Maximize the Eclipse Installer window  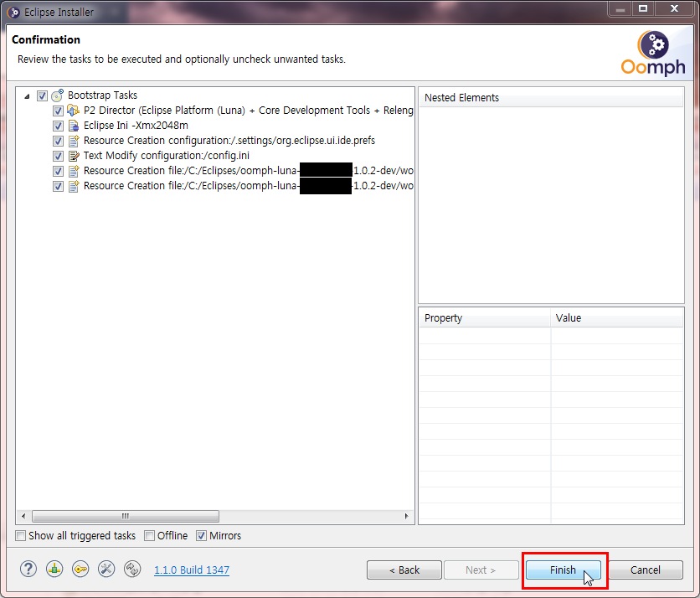click(643, 8)
